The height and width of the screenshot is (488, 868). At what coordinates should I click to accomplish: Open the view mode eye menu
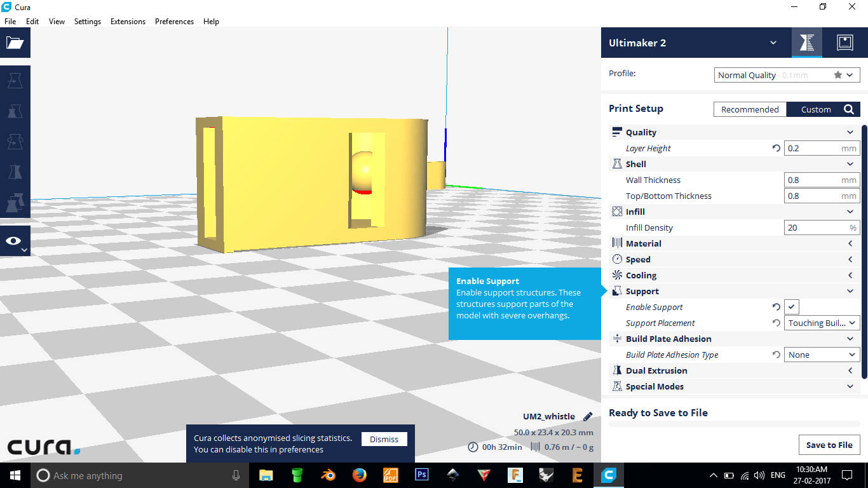point(15,241)
